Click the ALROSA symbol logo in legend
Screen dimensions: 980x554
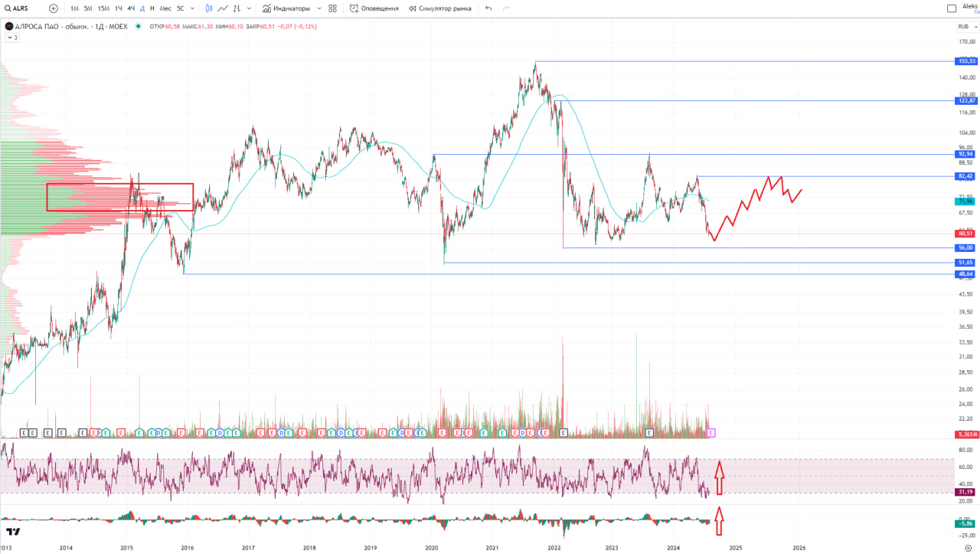pyautogui.click(x=9, y=26)
